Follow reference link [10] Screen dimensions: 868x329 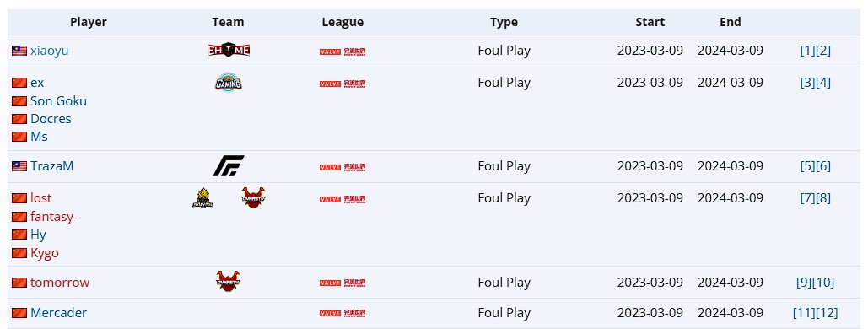pyautogui.click(x=823, y=282)
